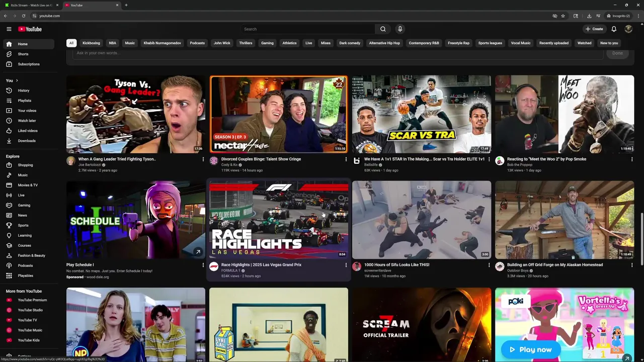Open Movies & TV under Explore
The width and height of the screenshot is (644, 362).
(28, 185)
